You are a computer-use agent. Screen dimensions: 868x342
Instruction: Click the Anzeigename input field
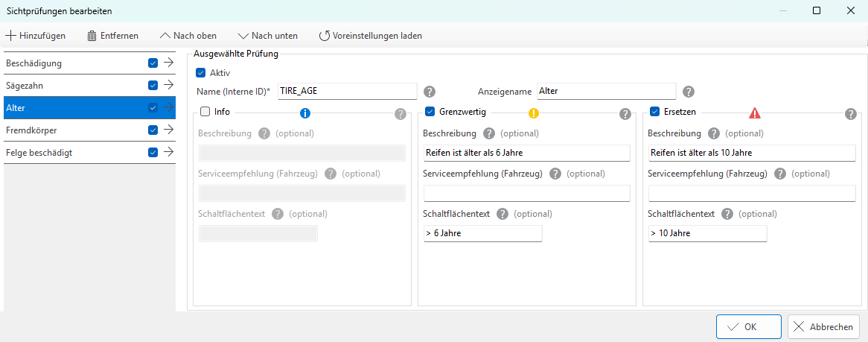606,91
